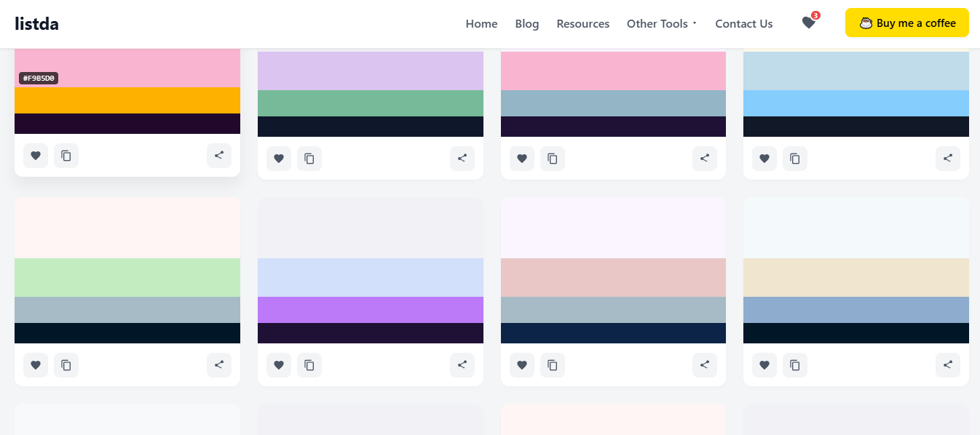Expand the Other Tools menu

pyautogui.click(x=662, y=23)
